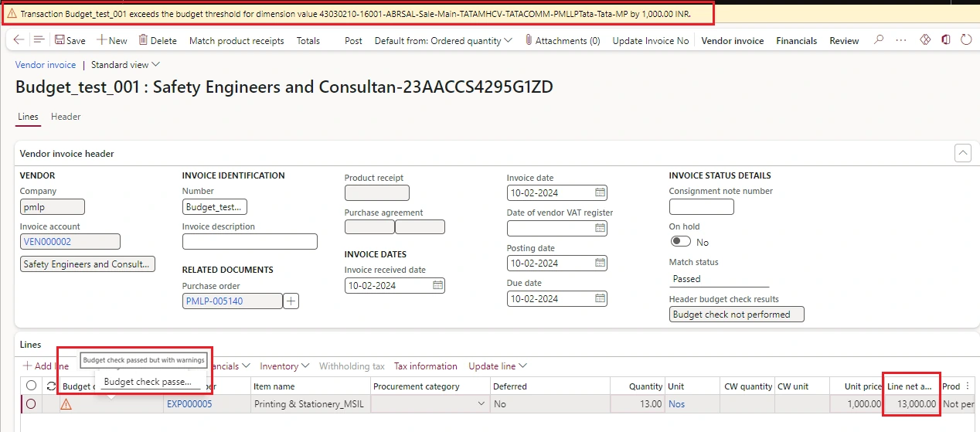Open Totals

click(x=308, y=40)
